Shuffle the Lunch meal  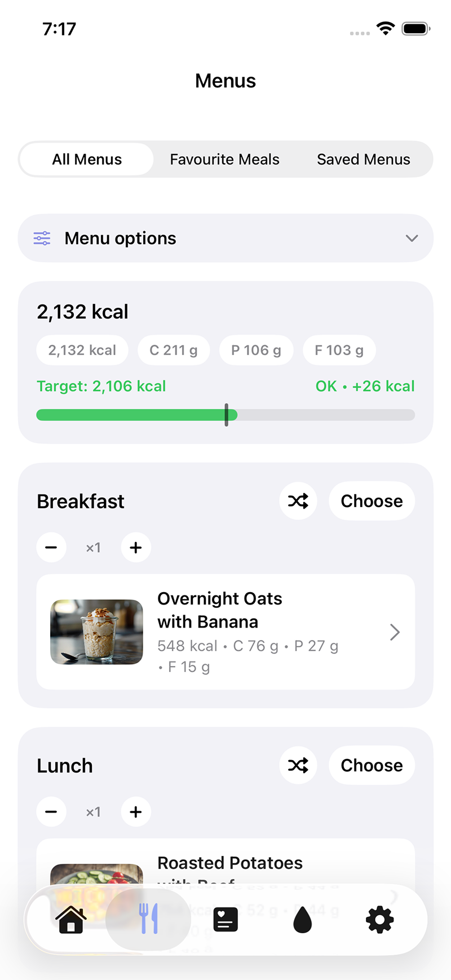click(298, 765)
